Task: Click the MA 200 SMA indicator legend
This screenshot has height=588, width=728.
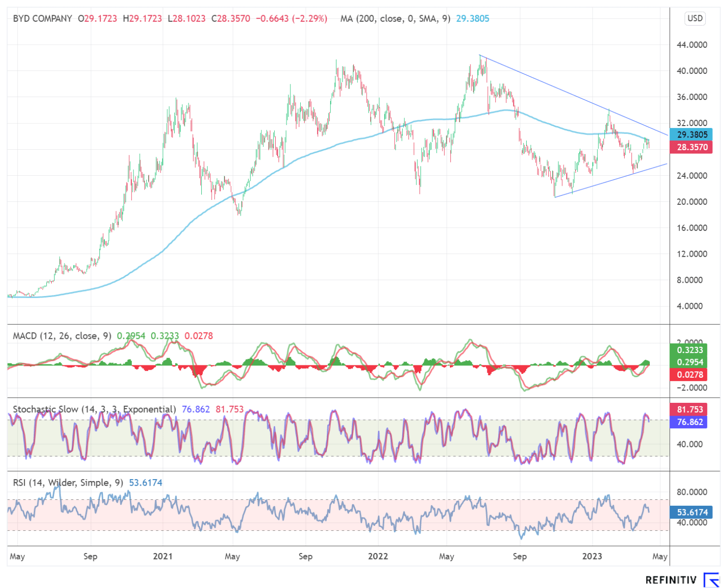Action: [395, 19]
